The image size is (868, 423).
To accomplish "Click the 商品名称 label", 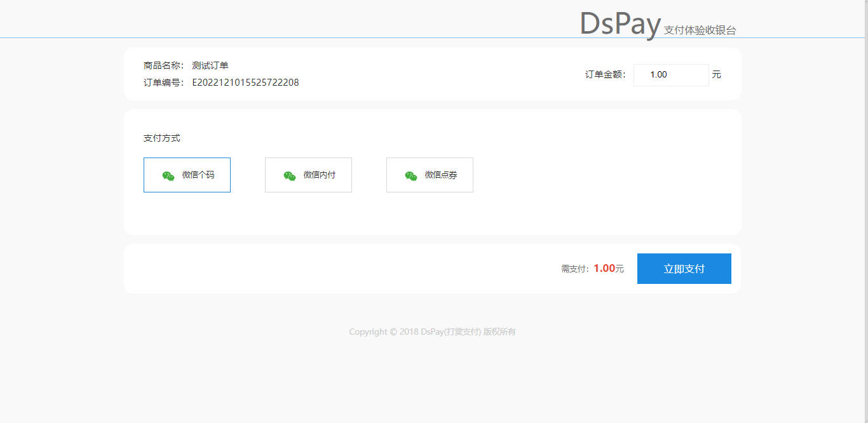I will (x=163, y=65).
